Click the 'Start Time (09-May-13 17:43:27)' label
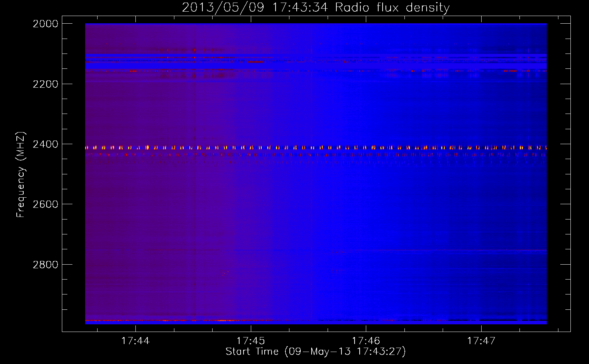 (x=316, y=351)
